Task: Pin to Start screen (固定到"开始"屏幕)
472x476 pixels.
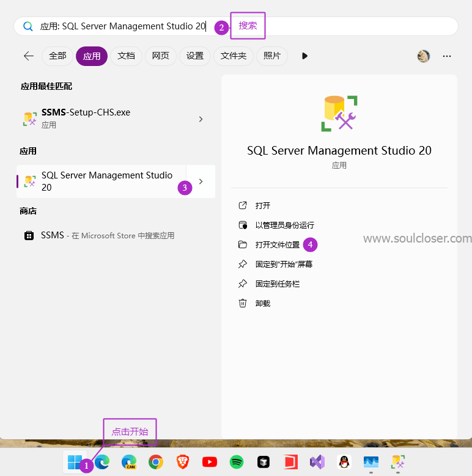Action: pos(275,264)
